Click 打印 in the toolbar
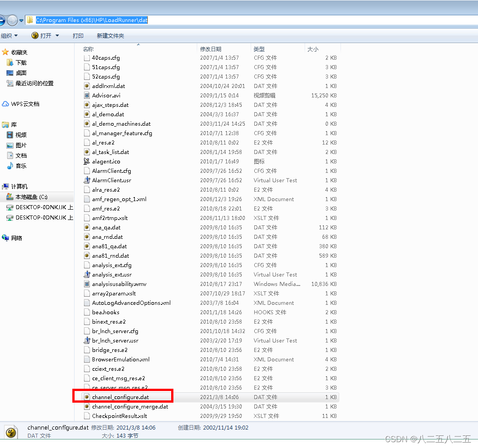This screenshot has width=478, height=448. [x=78, y=36]
